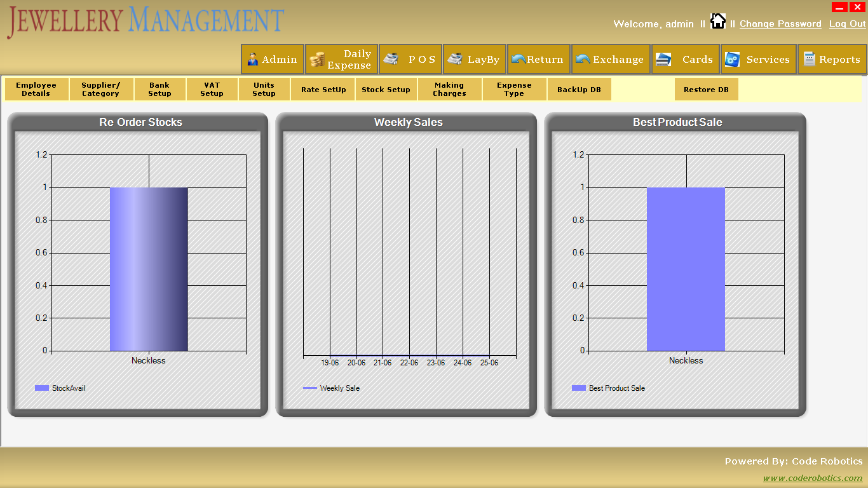
Task: Open the P O S menu
Action: pos(410,59)
